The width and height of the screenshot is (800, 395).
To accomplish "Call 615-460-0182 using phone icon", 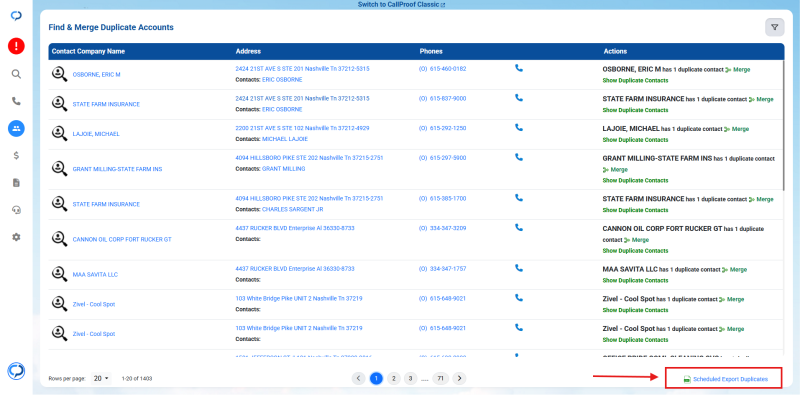I will click(x=519, y=68).
